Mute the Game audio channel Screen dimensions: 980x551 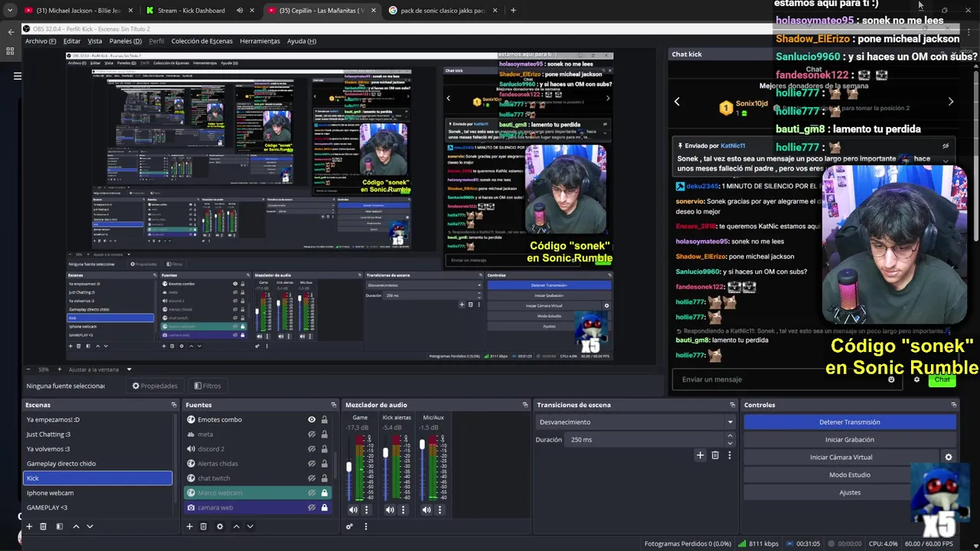click(353, 510)
